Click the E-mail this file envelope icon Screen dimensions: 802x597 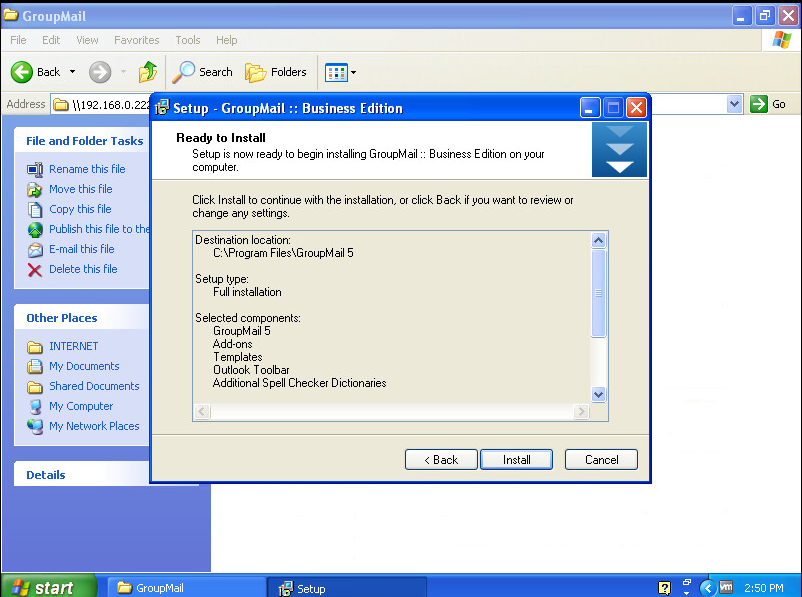tap(35, 249)
